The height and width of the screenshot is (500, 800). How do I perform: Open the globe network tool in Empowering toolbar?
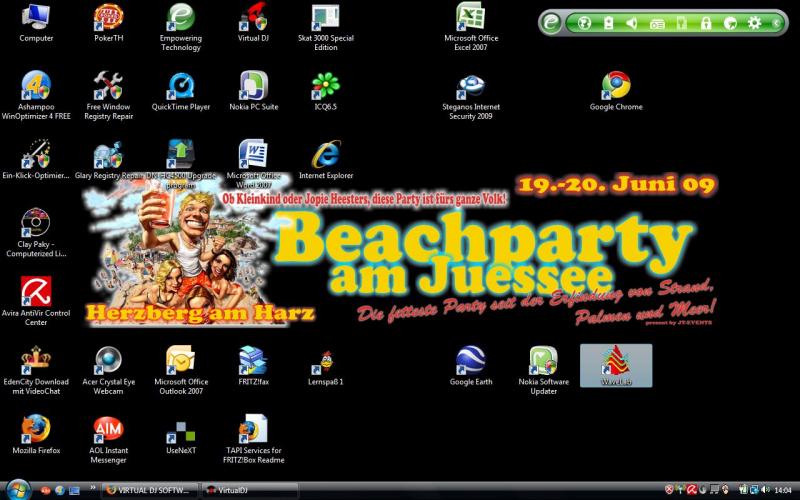click(x=584, y=23)
